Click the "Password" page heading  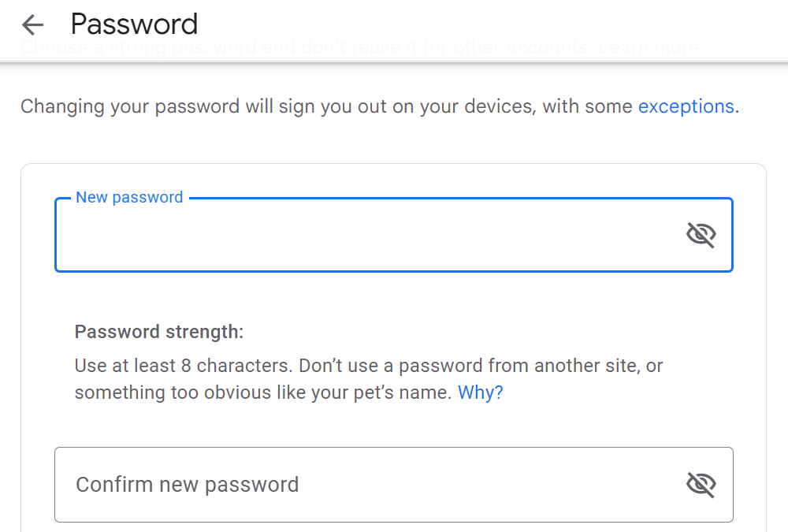134,24
